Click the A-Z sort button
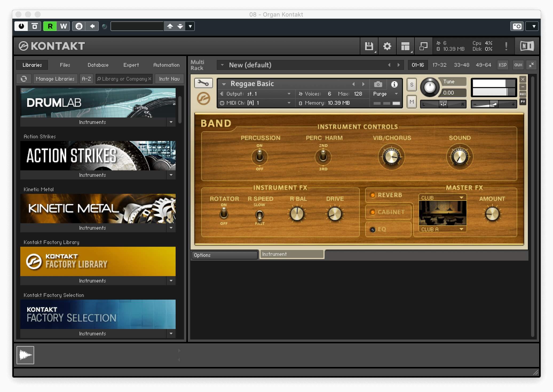This screenshot has width=553, height=392. tap(86, 79)
